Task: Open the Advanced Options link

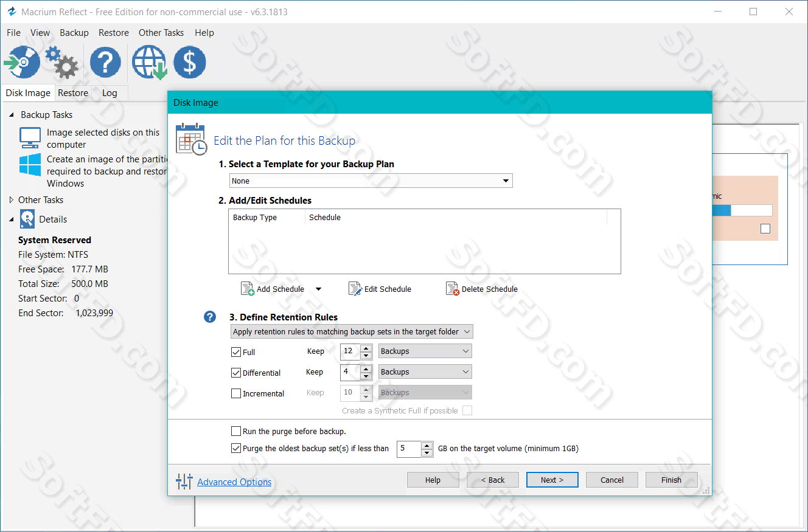Action: (234, 482)
